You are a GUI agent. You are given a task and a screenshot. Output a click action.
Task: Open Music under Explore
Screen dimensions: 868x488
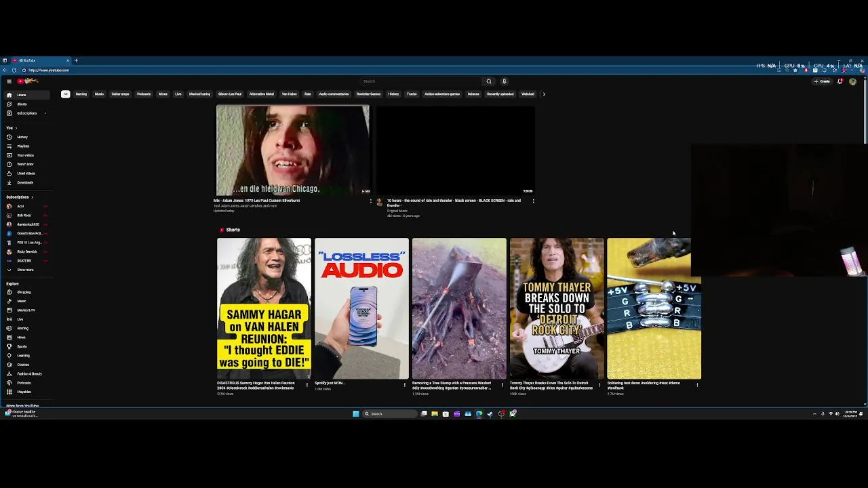click(x=27, y=301)
